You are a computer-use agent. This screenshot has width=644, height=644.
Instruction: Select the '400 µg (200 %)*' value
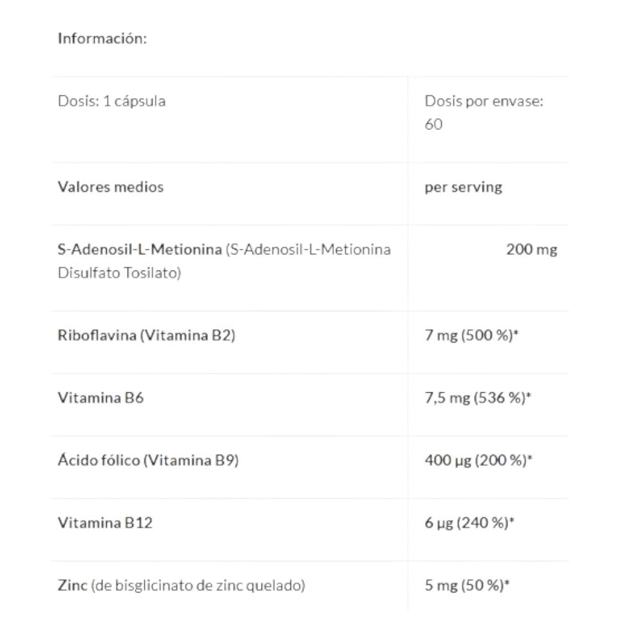click(x=478, y=460)
